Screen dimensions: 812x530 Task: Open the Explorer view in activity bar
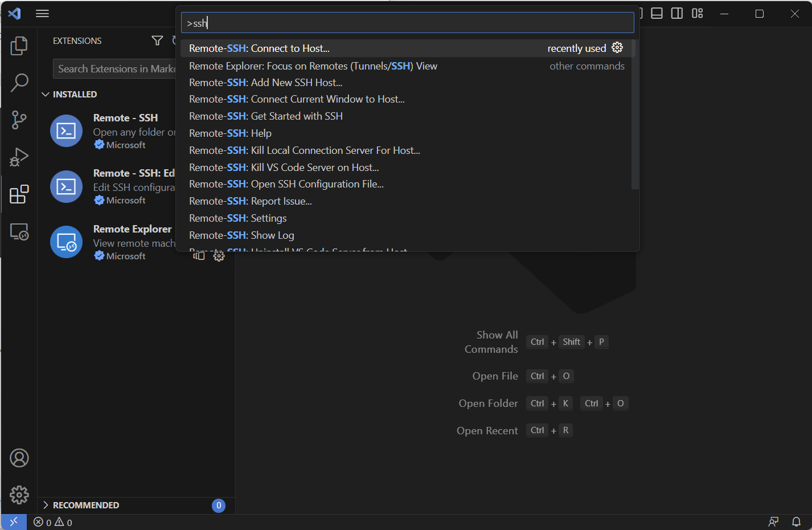19,46
